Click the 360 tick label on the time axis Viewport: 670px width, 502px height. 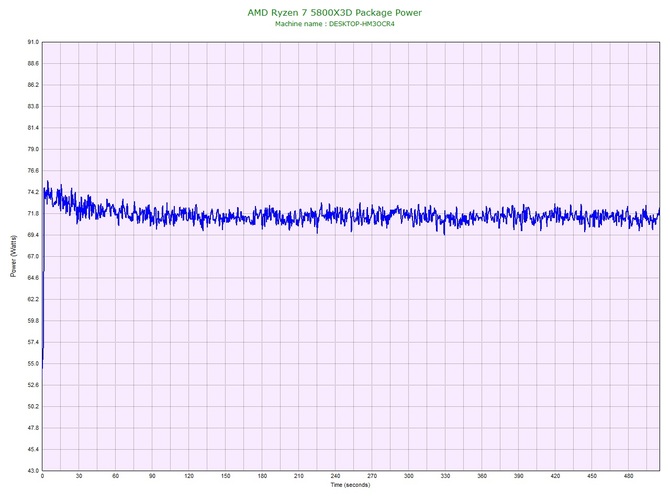482,476
